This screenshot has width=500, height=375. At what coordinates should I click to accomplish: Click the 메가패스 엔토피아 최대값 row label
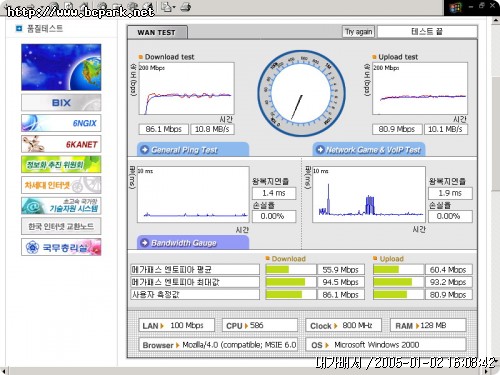(195, 282)
